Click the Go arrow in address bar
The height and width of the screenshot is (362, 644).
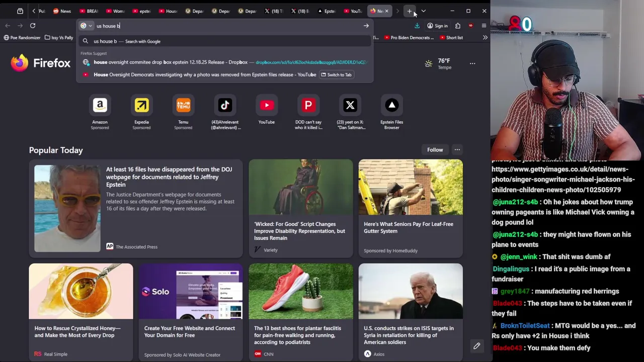pyautogui.click(x=366, y=26)
